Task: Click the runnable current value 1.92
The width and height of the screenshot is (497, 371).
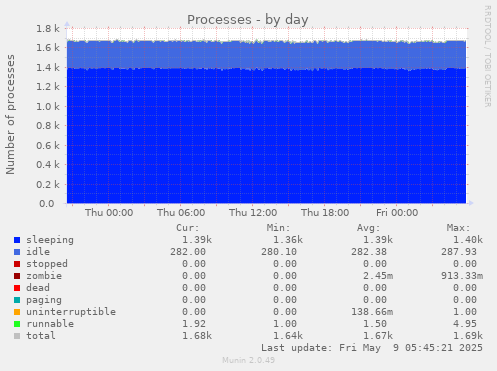Action: click(194, 324)
